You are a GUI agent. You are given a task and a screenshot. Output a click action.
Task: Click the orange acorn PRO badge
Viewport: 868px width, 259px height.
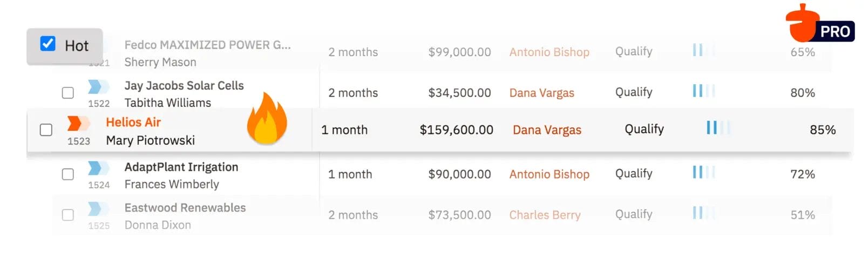(x=818, y=24)
